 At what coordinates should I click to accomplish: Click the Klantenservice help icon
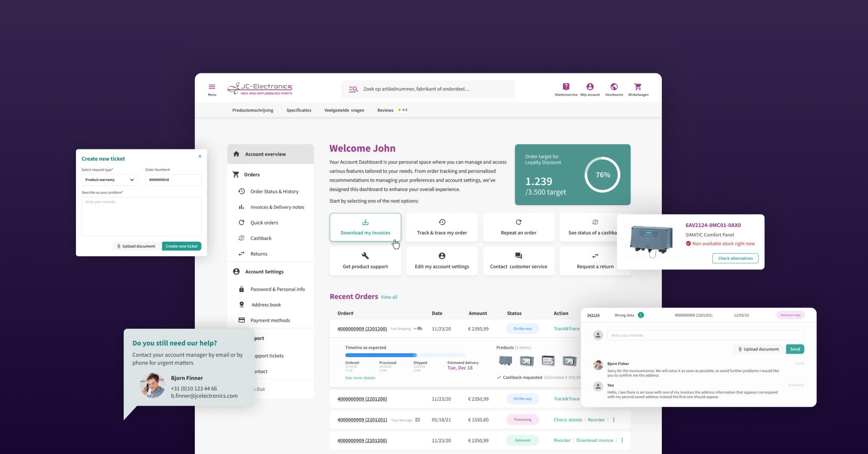coord(566,87)
